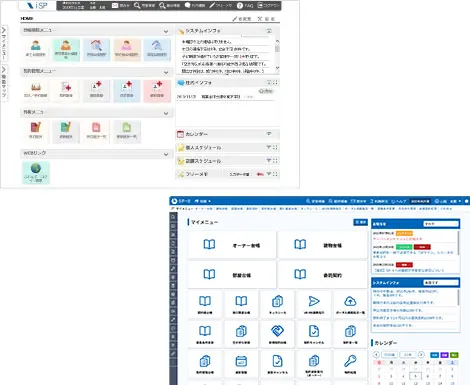
Task: Open the red document icon tile
Action: [x=96, y=131]
